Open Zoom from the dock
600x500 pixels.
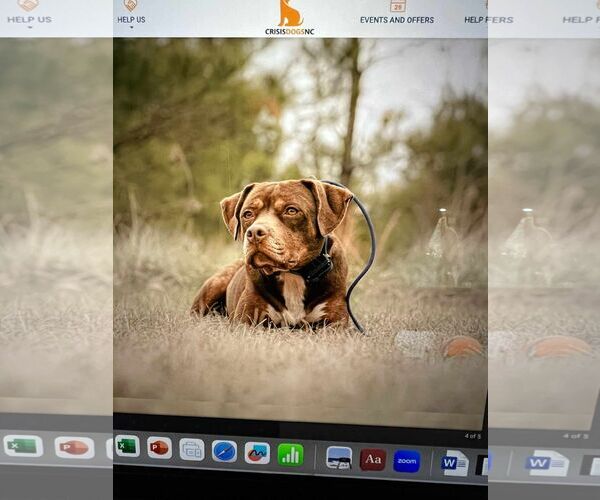[x=407, y=461]
